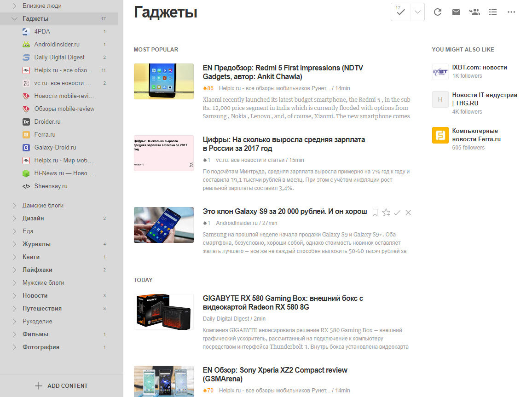
Task: Expand the Еда category chevron
Action: click(14, 231)
